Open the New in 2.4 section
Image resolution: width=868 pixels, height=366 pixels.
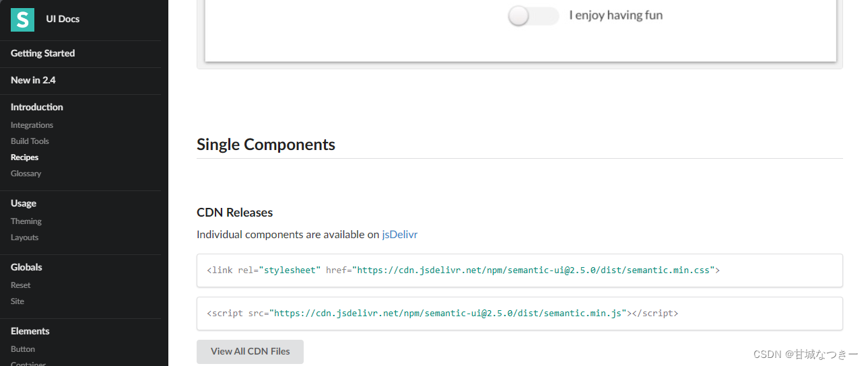coord(33,80)
